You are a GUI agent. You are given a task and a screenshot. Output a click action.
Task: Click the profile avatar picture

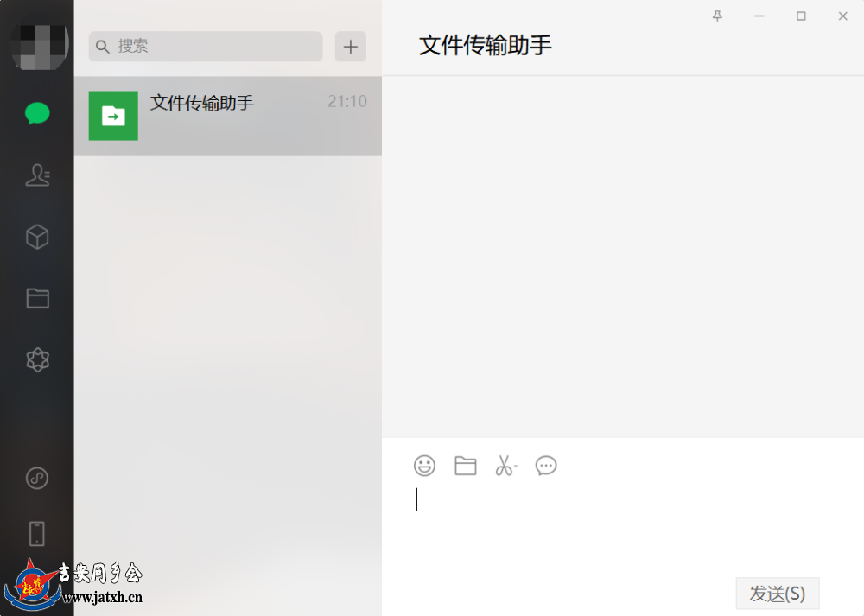(40, 47)
